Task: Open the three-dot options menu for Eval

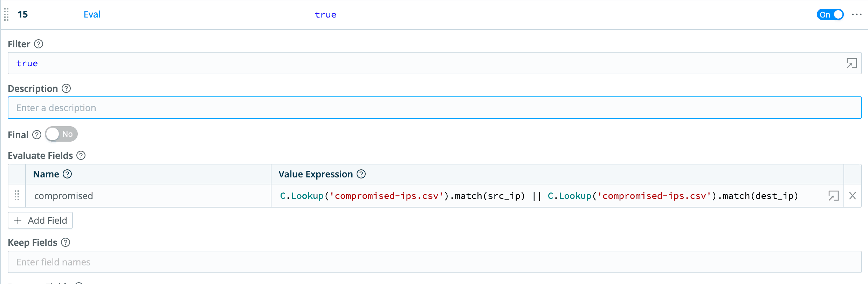Action: tap(856, 15)
